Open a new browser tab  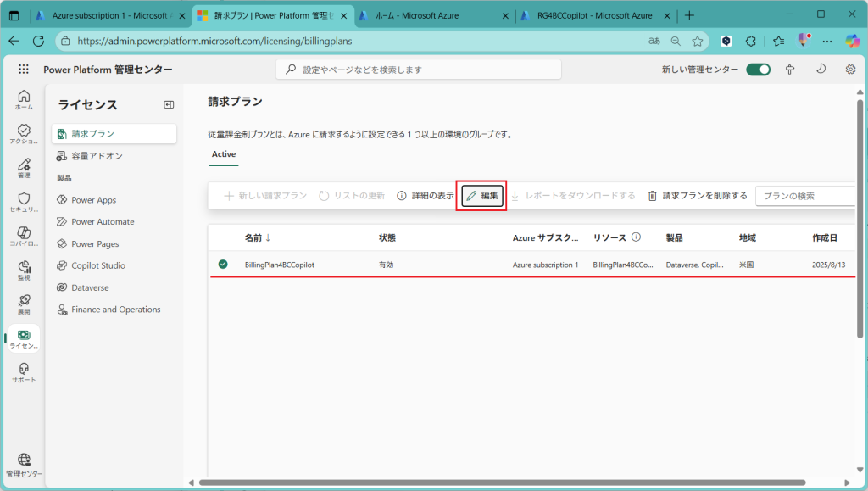pos(689,15)
